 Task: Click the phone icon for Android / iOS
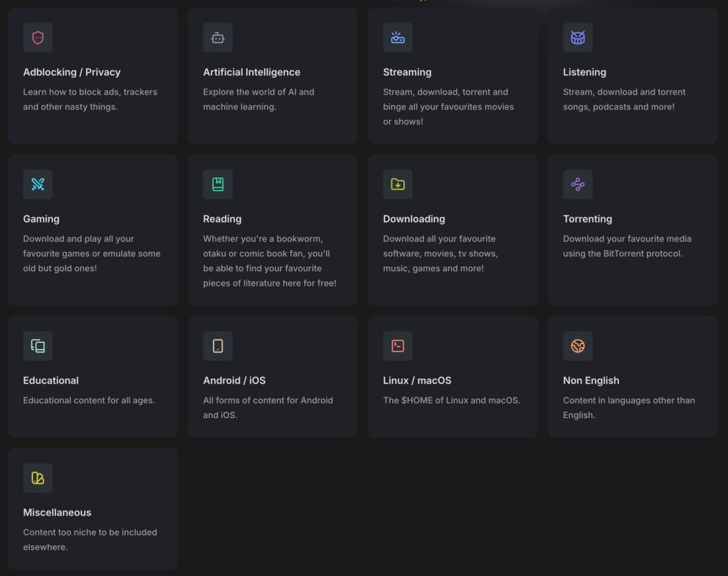(218, 346)
